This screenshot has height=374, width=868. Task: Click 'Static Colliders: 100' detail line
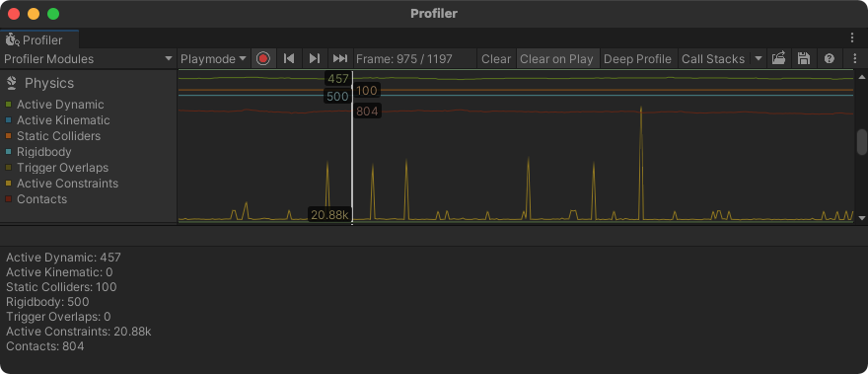click(61, 287)
